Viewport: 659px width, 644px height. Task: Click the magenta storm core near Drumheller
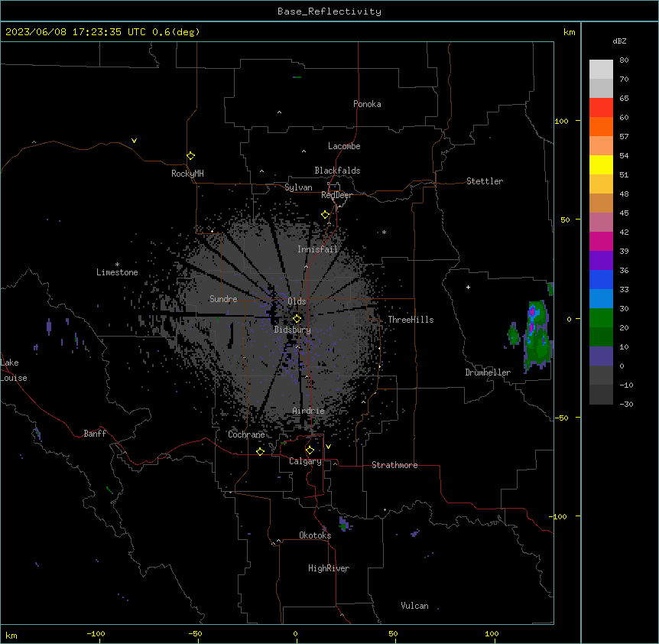coord(532,312)
